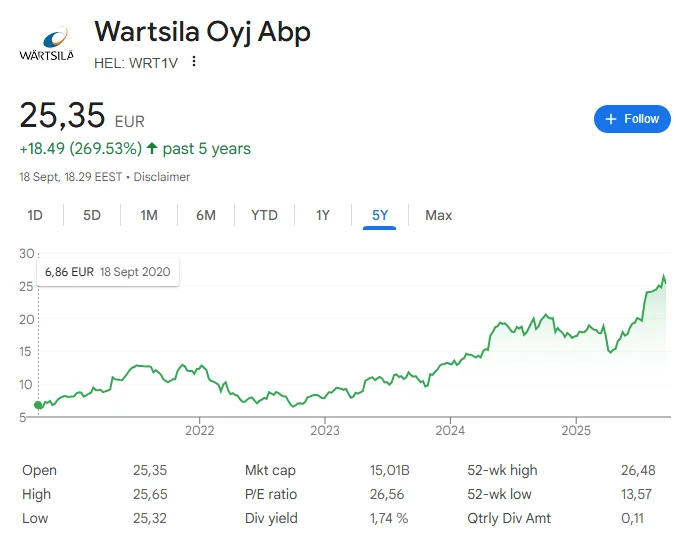Screen dimensions: 676x550
Task: Click the P/E ratio label
Action: click(270, 494)
